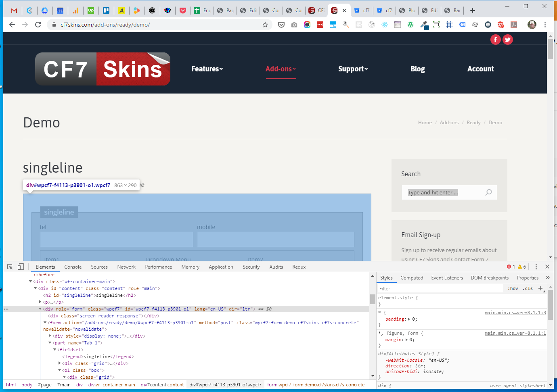Switch to the Console tab
557x392 pixels.
[73, 267]
